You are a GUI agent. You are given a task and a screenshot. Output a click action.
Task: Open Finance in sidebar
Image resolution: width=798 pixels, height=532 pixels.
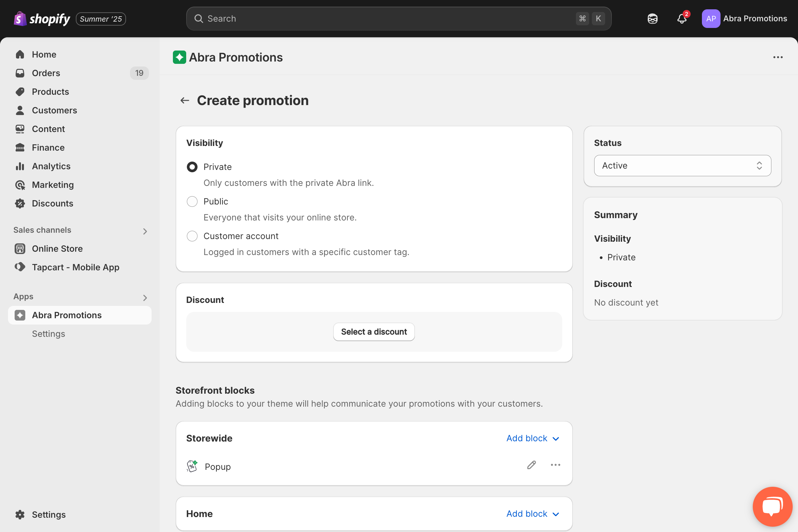coord(80,148)
